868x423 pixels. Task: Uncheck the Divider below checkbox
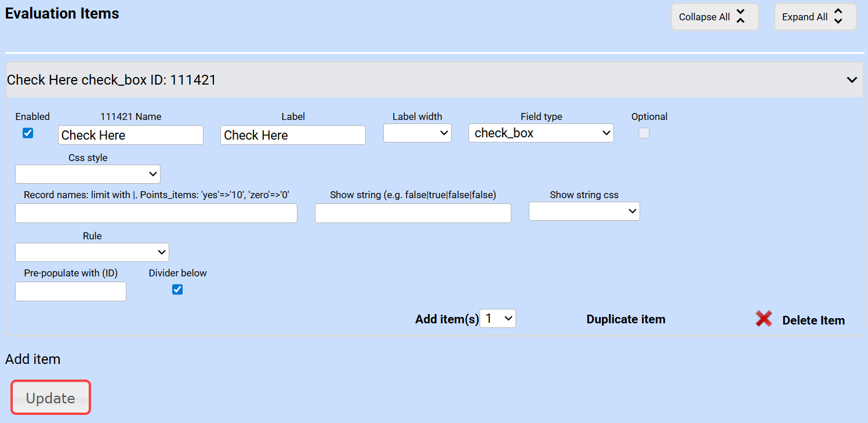coord(177,290)
